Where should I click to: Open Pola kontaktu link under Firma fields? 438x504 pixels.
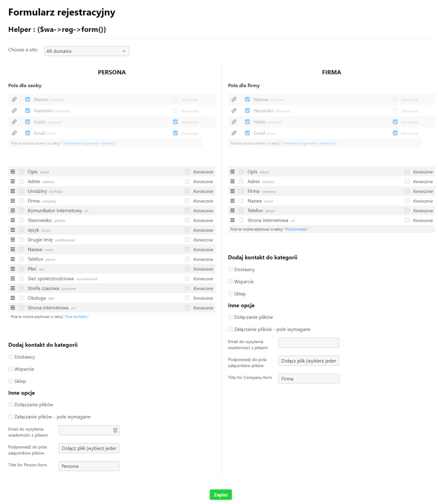click(296, 229)
